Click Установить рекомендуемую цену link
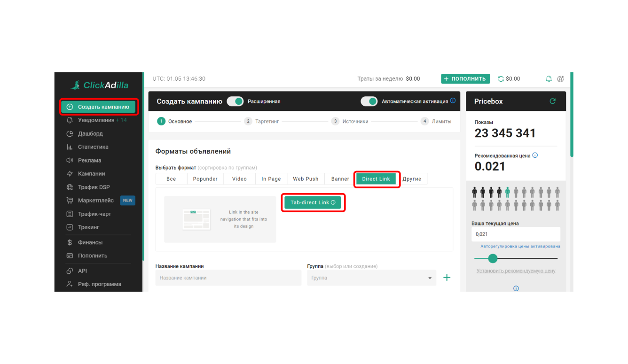Image resolution: width=628 pixels, height=364 pixels. 516,271
